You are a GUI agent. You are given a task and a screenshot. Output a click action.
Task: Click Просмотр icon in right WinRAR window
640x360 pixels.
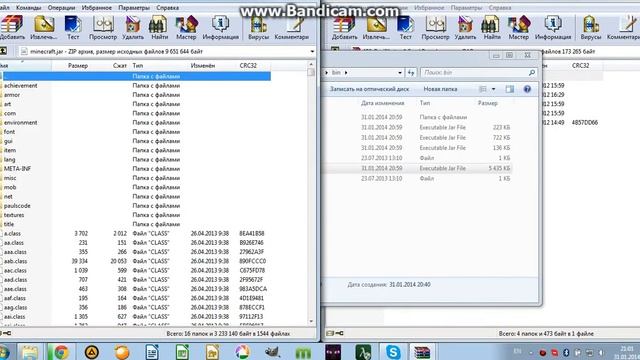pos(435,24)
